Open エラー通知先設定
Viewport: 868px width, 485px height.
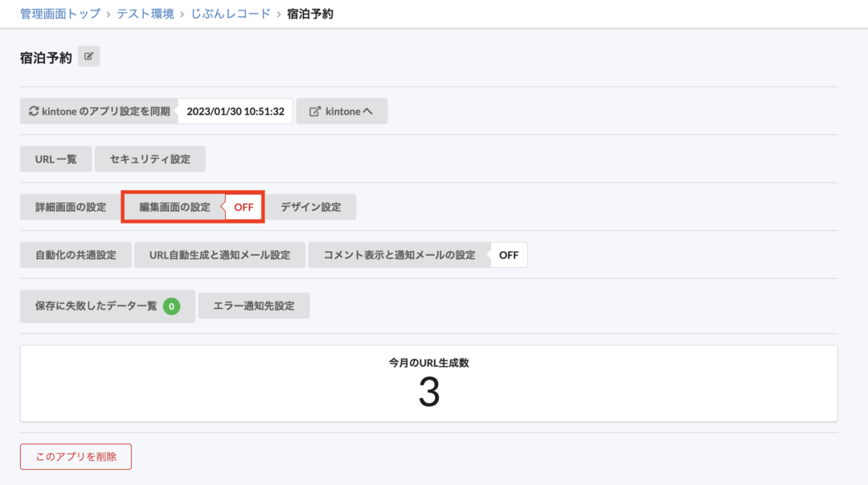253,306
